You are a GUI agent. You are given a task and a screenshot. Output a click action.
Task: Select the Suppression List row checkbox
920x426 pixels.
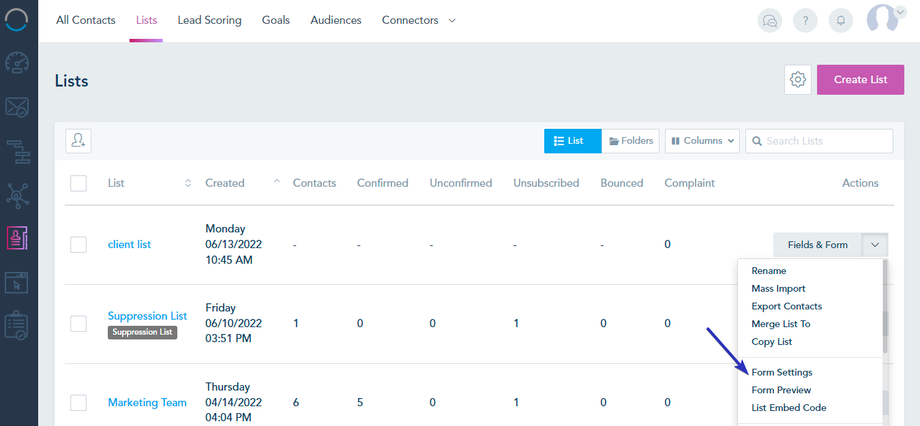coord(79,323)
